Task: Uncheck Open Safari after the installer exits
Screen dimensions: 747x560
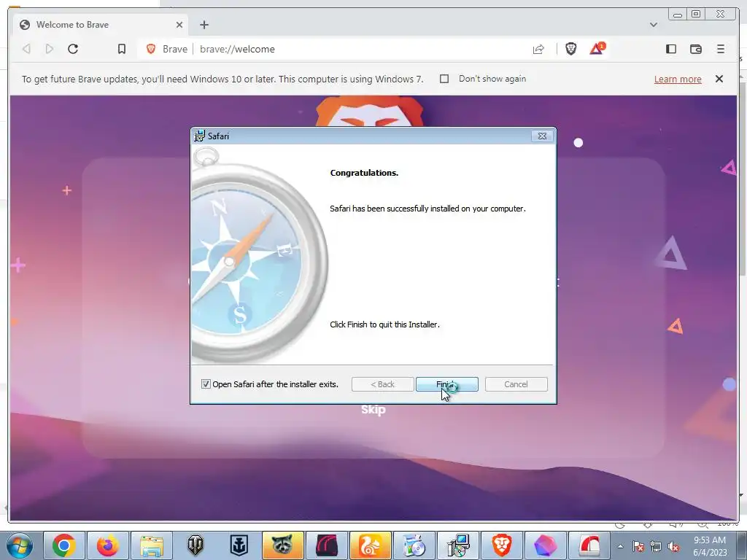Action: point(206,384)
